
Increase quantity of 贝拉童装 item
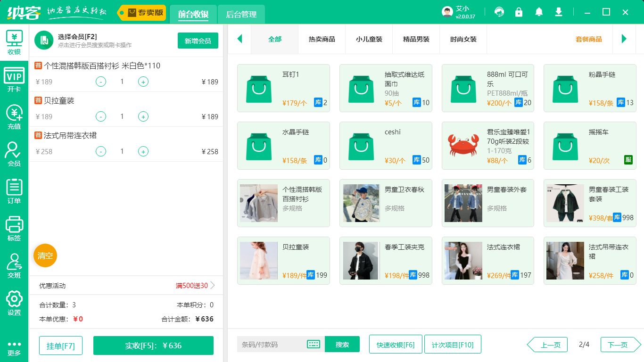pyautogui.click(x=143, y=116)
